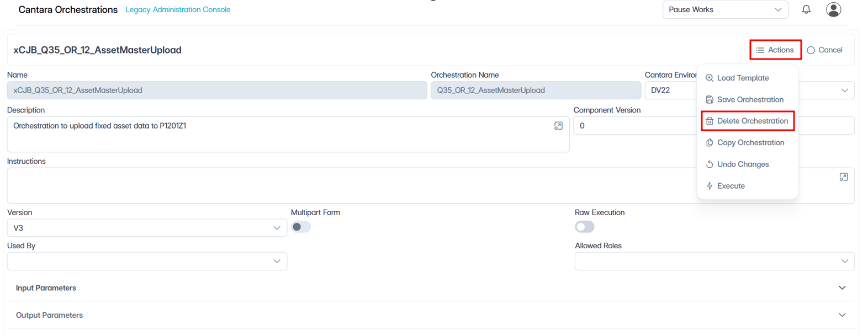Open the Cantara Environment DV22 dropdown
Screen dimensions: 868x336
(749, 90)
